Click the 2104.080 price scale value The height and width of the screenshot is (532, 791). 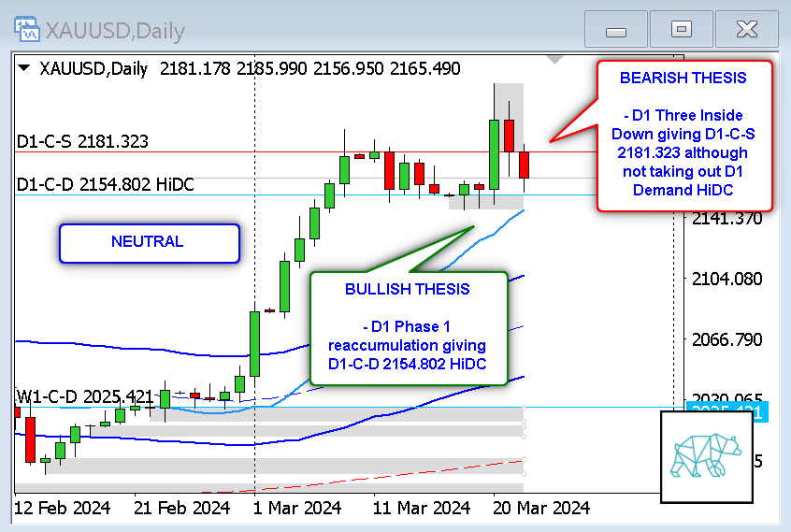[726, 279]
